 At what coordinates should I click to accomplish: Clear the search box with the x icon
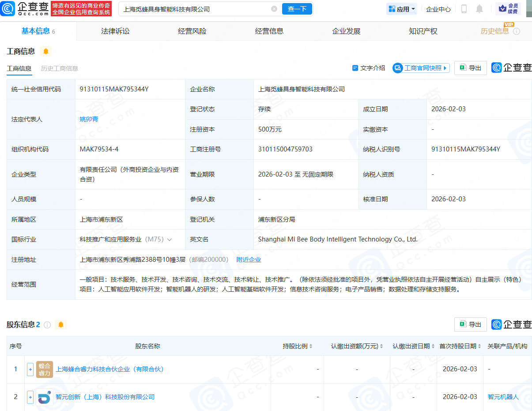[x=274, y=9]
